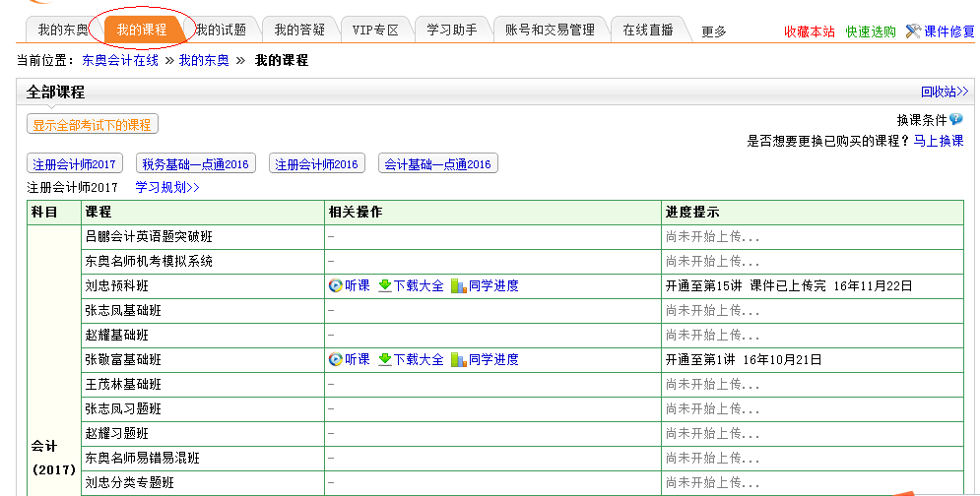
Task: Click 下载大全 download icon for 张敬富基础班
Action: coord(385,360)
